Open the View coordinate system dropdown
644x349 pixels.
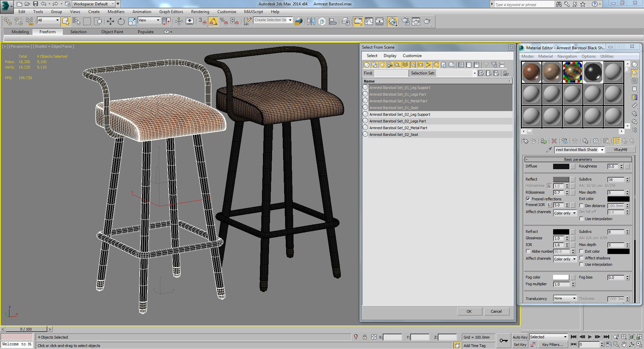(149, 20)
